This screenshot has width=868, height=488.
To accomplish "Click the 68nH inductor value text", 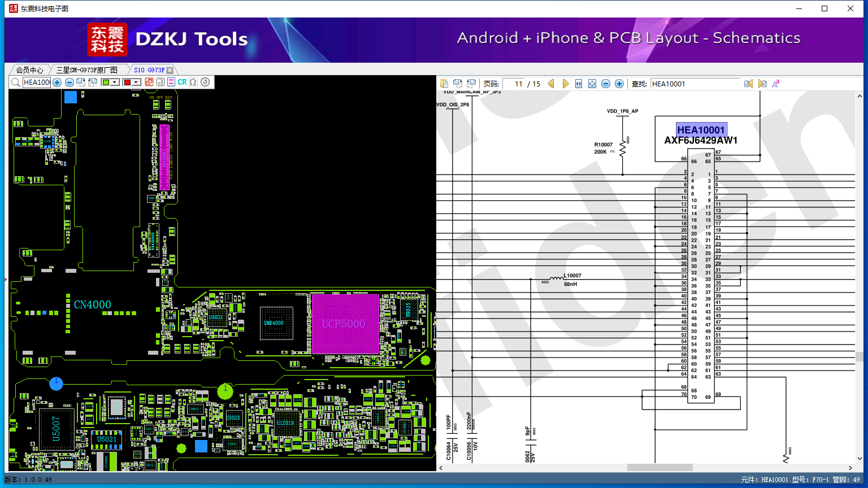I will pos(571,284).
